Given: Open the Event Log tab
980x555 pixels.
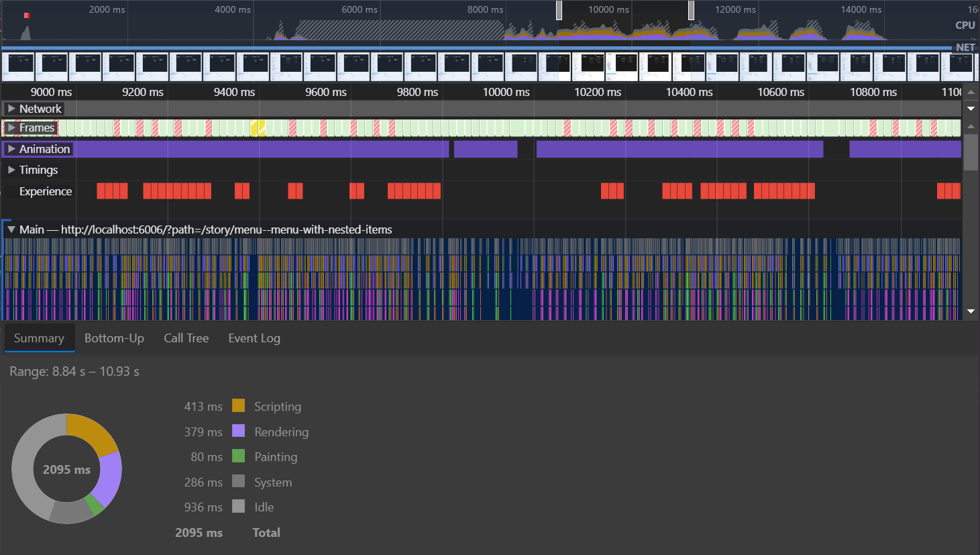Looking at the screenshot, I should [x=254, y=338].
